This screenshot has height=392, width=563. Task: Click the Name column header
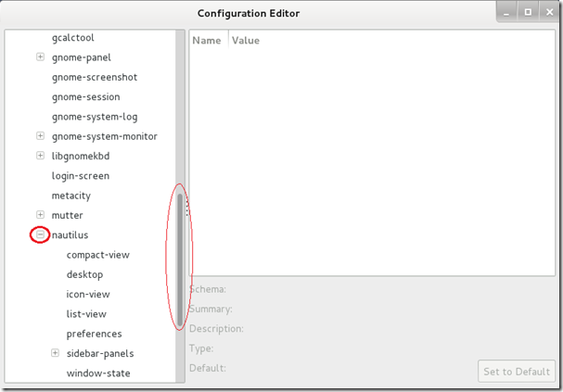(209, 40)
